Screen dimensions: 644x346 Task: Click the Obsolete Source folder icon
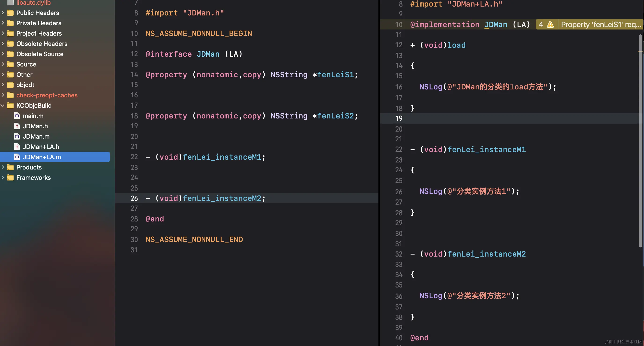point(10,54)
